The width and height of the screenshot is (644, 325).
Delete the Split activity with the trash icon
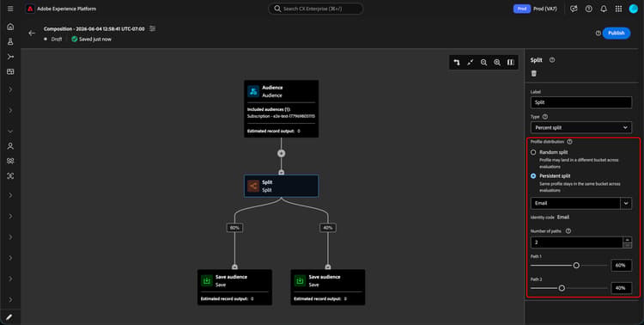coord(533,73)
